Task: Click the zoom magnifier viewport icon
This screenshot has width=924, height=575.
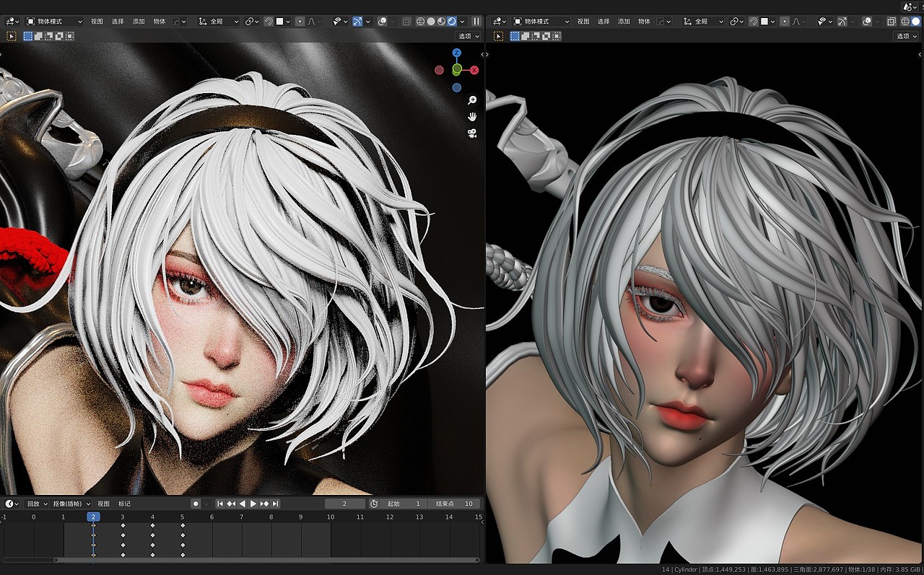Action: click(472, 100)
